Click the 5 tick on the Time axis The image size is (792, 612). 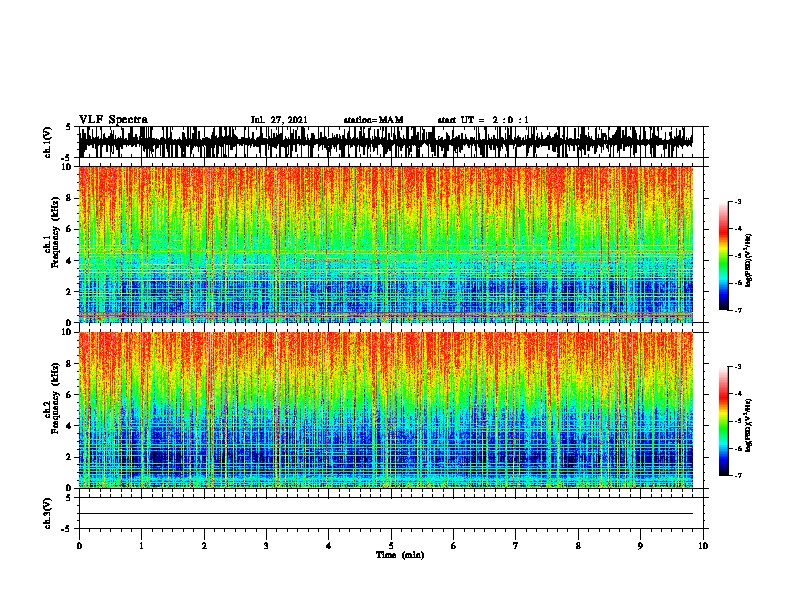(391, 545)
